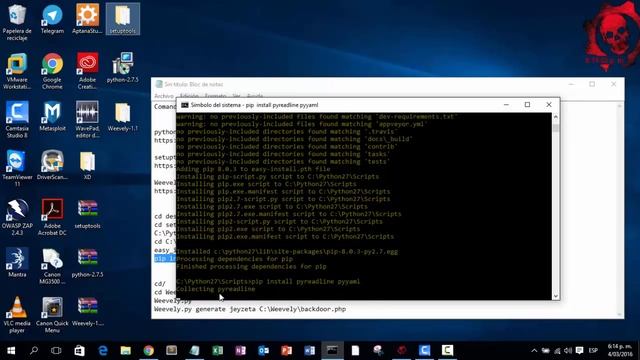The width and height of the screenshot is (640, 360).
Task: Launch the Metasploit desktop shortcut
Action: [x=52, y=116]
